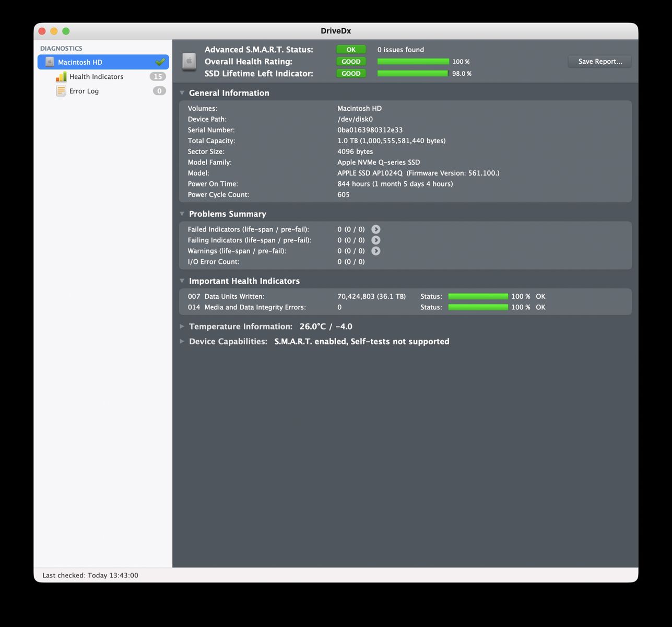Select Macintosh HD in the sidebar

point(103,62)
